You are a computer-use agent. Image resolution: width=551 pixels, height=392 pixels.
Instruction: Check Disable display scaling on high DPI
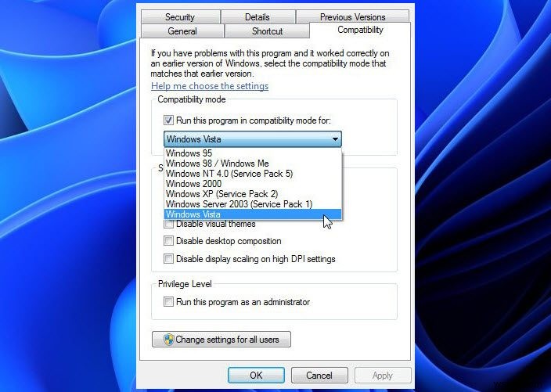tap(168, 259)
